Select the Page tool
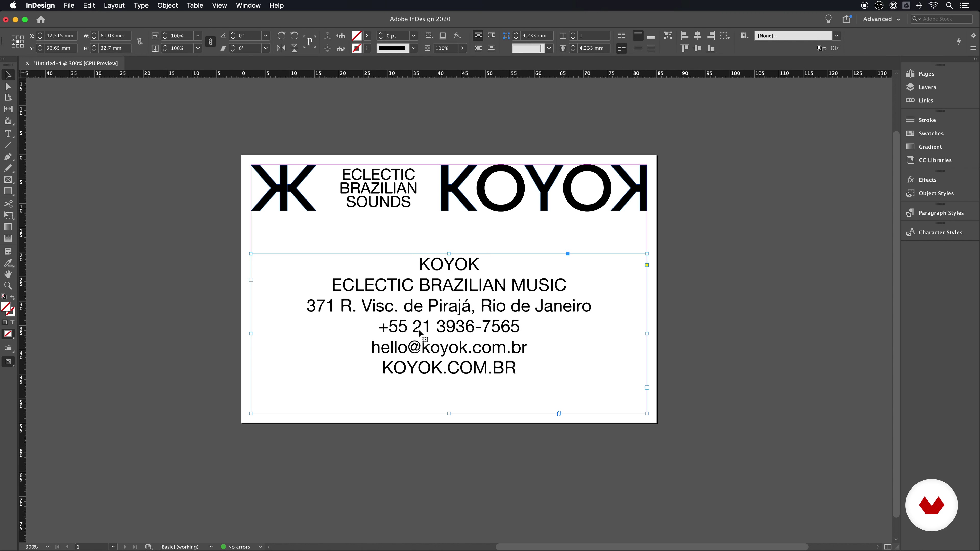 (x=8, y=98)
